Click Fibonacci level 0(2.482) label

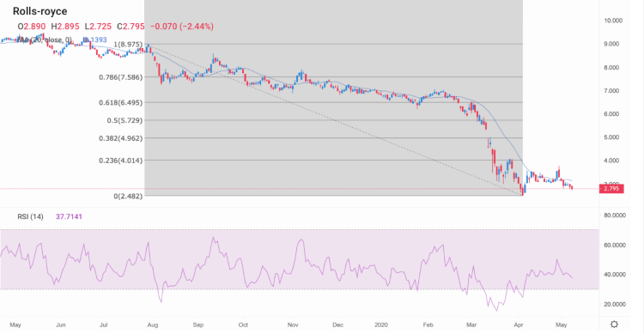coord(128,197)
